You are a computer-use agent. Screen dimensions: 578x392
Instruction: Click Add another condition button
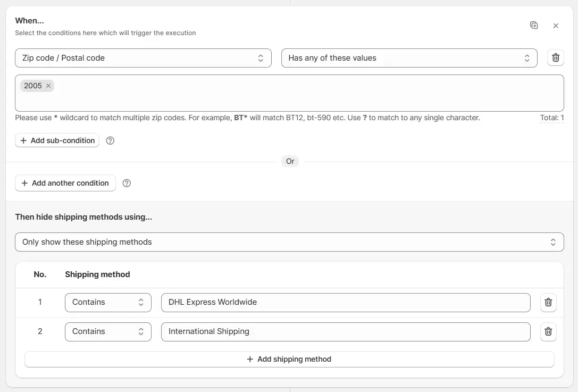point(65,183)
